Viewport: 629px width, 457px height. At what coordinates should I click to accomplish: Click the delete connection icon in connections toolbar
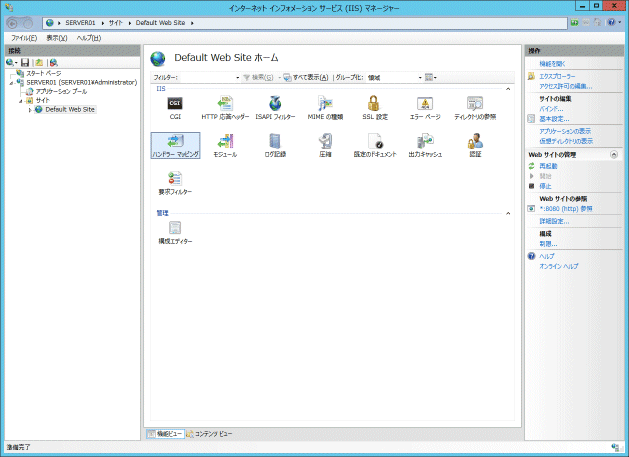(x=53, y=63)
